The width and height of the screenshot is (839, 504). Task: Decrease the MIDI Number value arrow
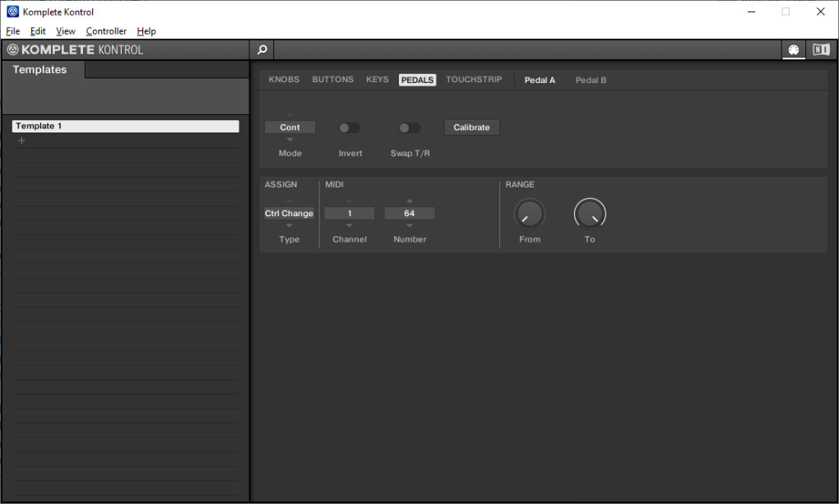click(410, 226)
